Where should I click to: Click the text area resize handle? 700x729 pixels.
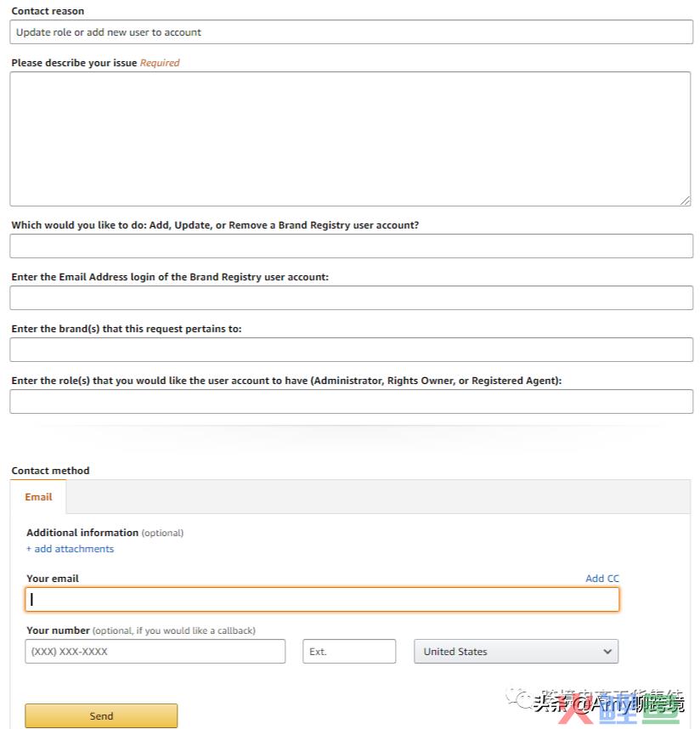[685, 201]
